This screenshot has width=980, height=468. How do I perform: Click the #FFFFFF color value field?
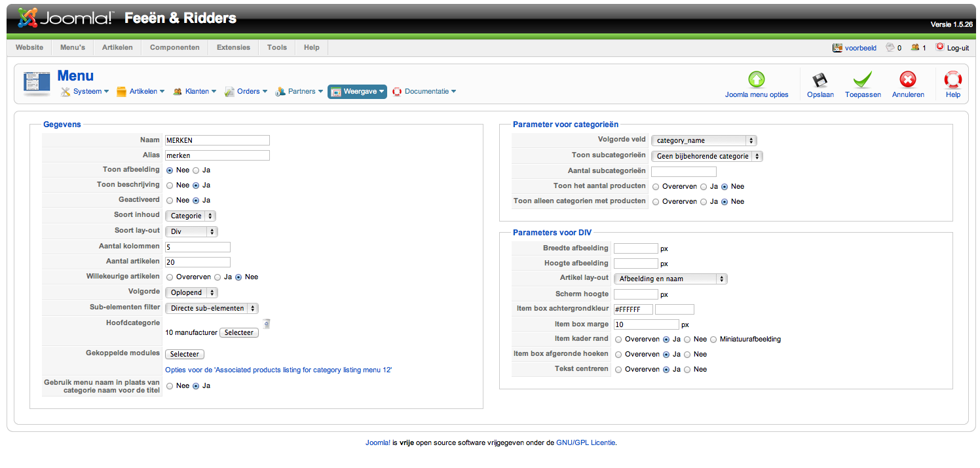633,309
